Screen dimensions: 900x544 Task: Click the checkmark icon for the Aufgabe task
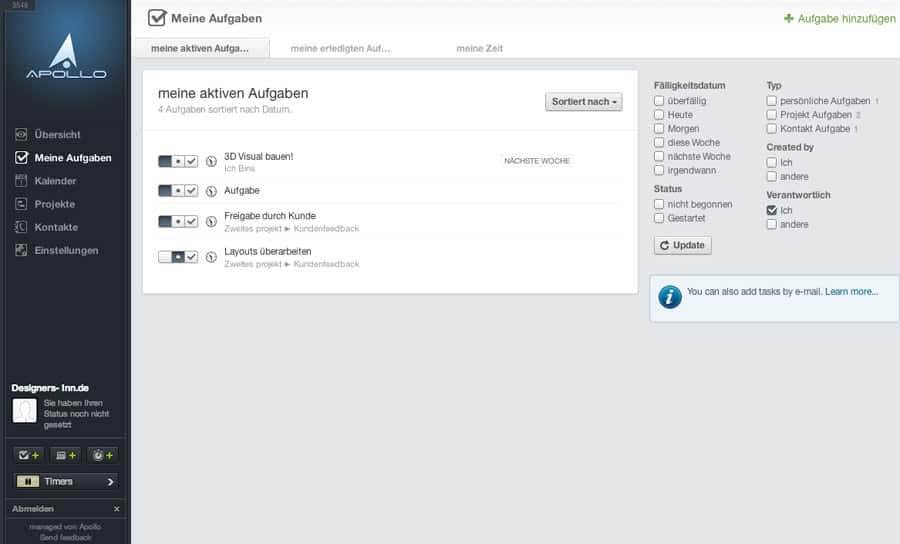191,191
